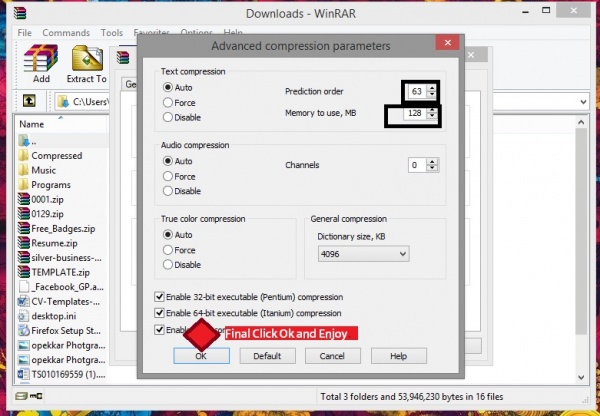The width and height of the screenshot is (600, 416).
Task: Select 0129.zip archive icon
Action: [x=24, y=214]
